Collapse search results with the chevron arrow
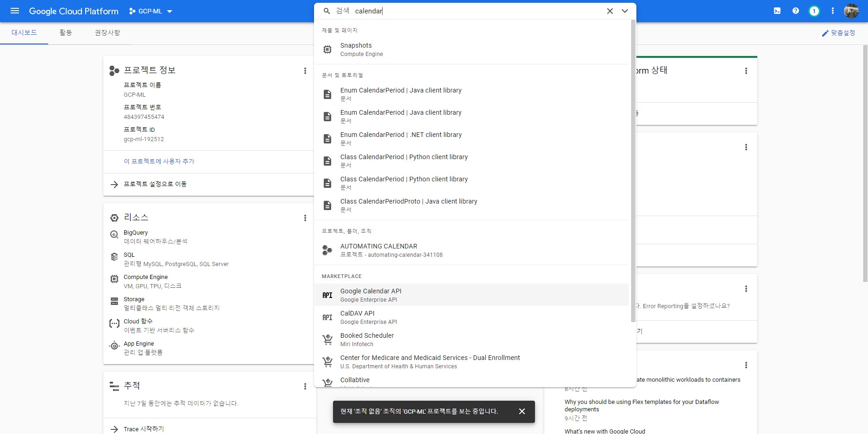Screen dimensions: 868x434 pyautogui.click(x=625, y=11)
